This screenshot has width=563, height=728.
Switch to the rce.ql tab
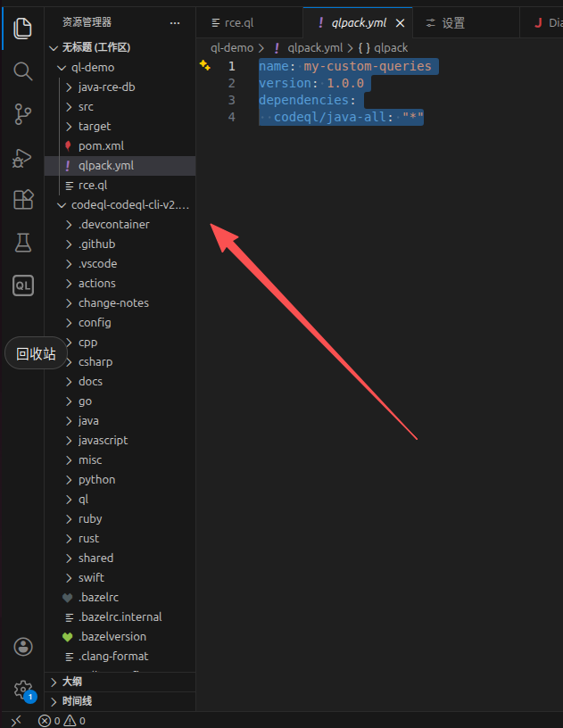[239, 23]
